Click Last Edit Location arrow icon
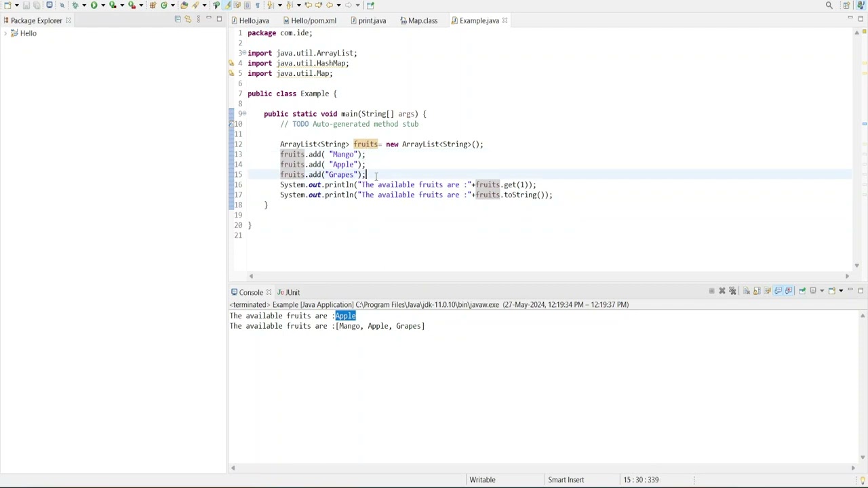868x488 pixels. 308,5
